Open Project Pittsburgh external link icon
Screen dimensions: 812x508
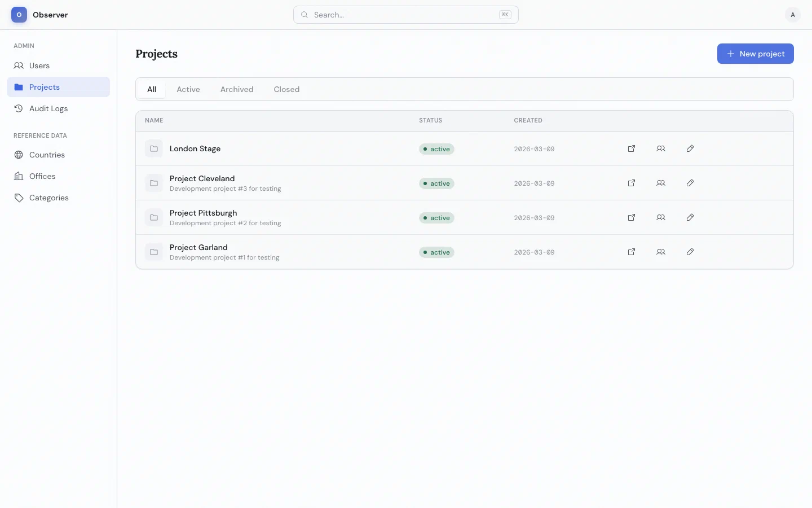tap(632, 217)
